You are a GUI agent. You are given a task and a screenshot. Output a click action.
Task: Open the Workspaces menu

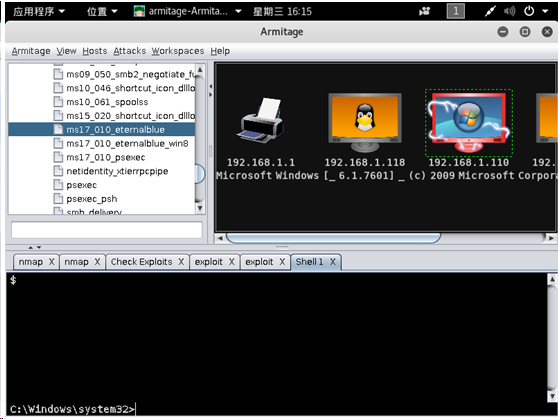(x=178, y=51)
